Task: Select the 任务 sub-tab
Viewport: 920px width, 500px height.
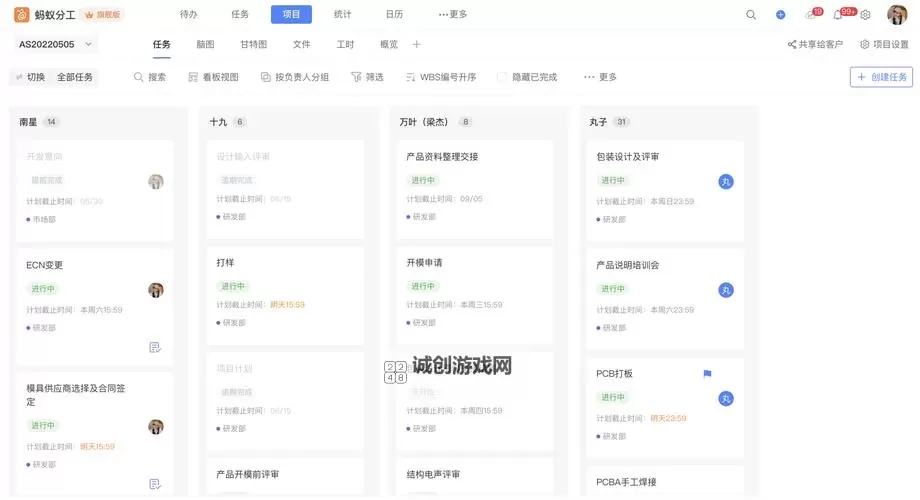Action: coord(161,44)
